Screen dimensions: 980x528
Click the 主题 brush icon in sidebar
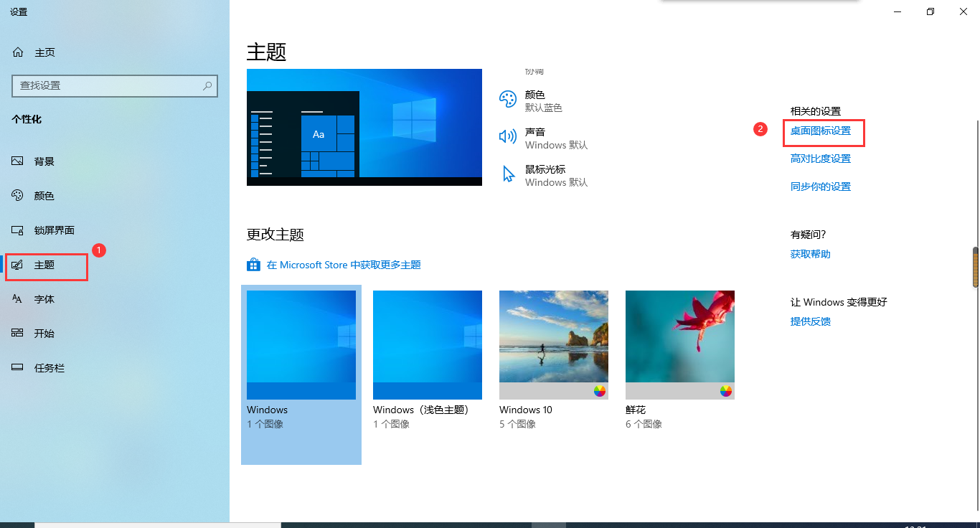[x=18, y=265]
